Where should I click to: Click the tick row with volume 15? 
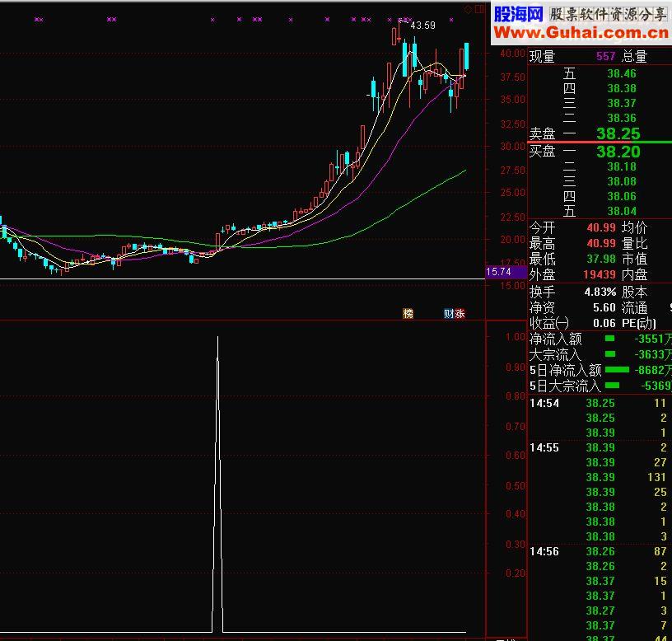pos(600,581)
